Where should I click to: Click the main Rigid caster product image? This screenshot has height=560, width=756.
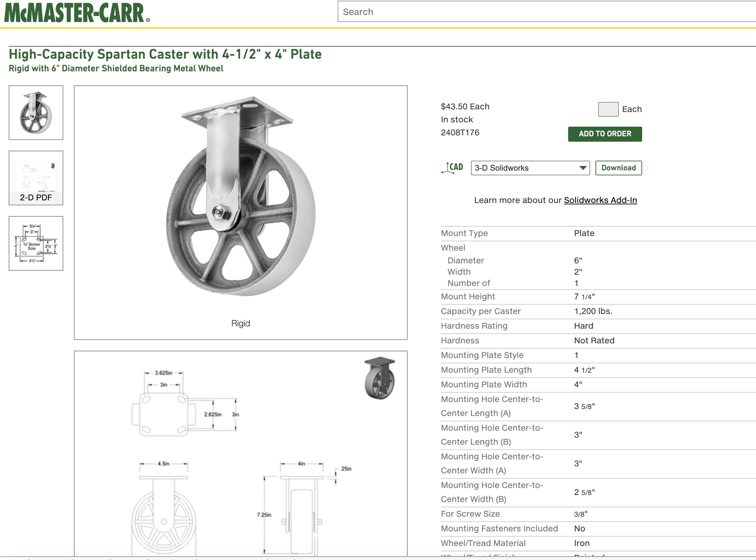pyautogui.click(x=240, y=197)
